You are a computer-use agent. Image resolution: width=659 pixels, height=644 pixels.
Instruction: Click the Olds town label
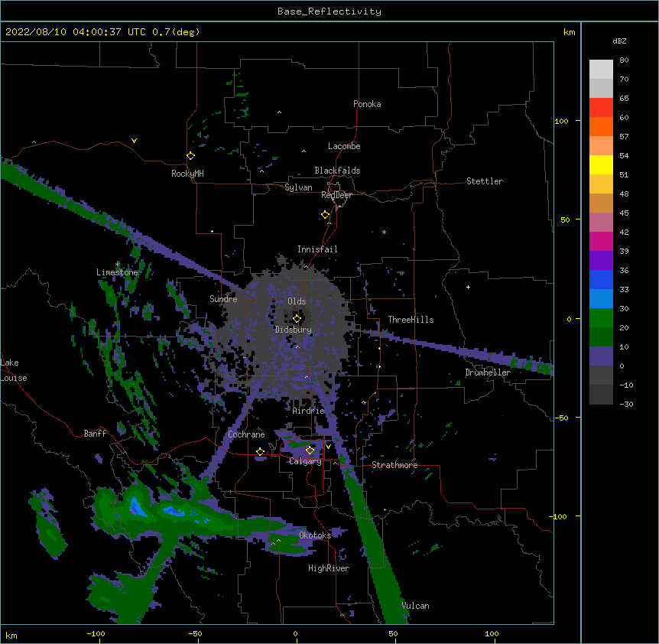coord(297,301)
